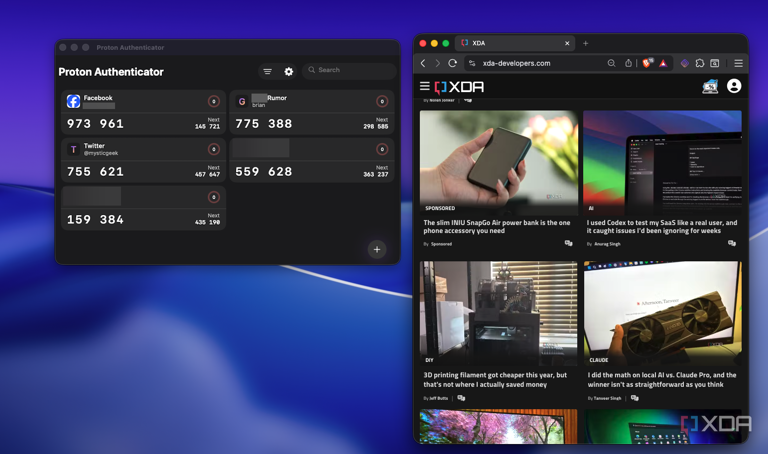Click the next code 363 237
This screenshot has width=768, height=454.
(376, 174)
